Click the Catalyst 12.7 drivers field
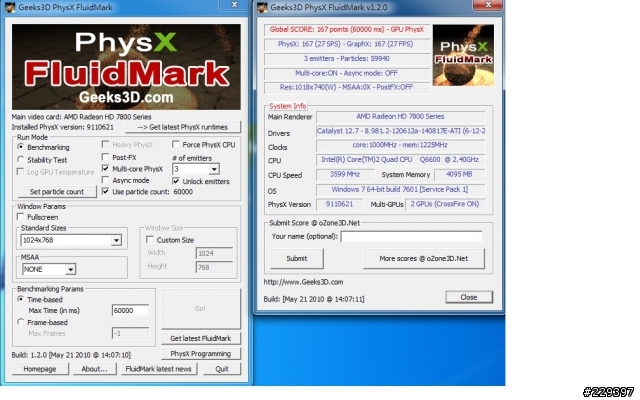Image resolution: width=640 pixels, height=400 pixels. tap(400, 131)
